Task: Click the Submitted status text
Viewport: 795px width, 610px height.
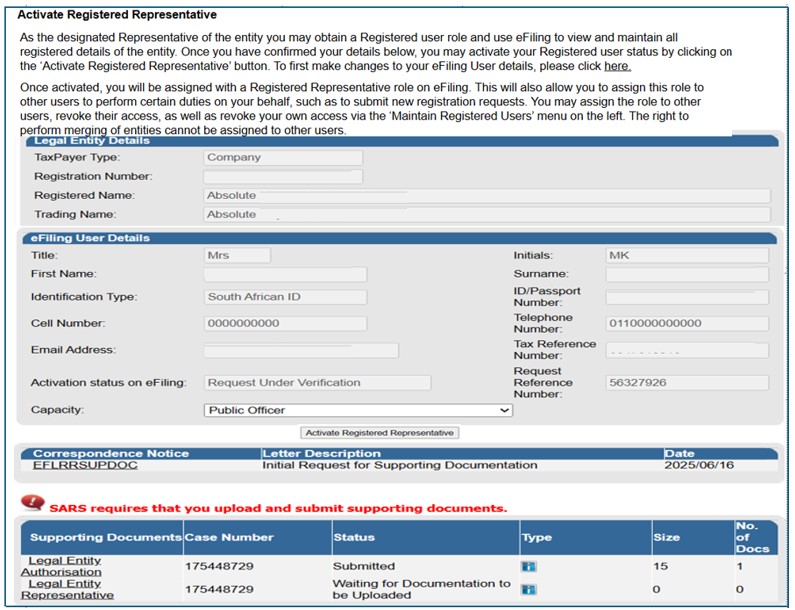Action: pos(364,566)
